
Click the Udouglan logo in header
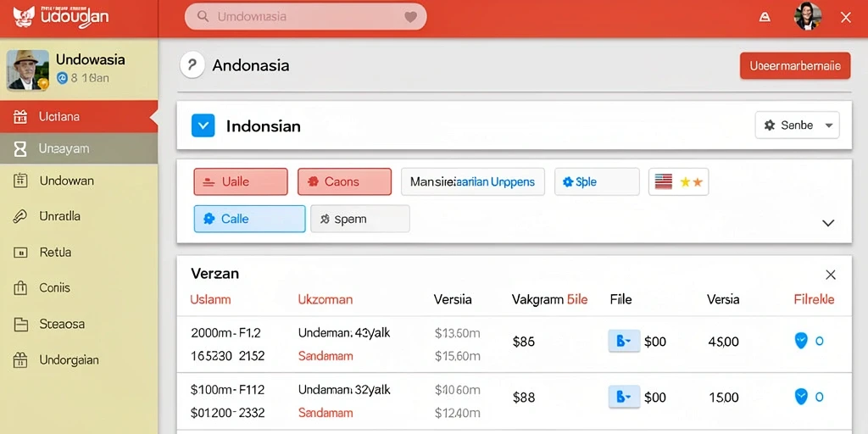[x=61, y=17]
